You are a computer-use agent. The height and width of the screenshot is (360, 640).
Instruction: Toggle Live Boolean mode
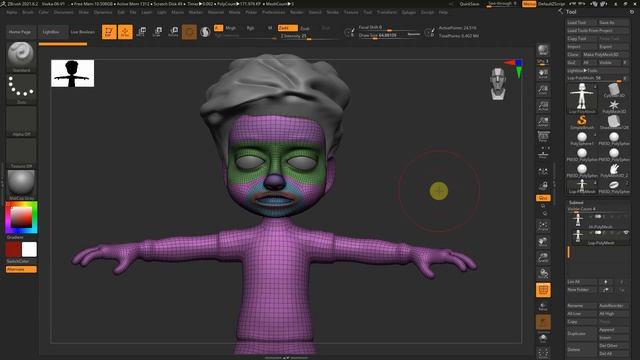pyautogui.click(x=83, y=32)
